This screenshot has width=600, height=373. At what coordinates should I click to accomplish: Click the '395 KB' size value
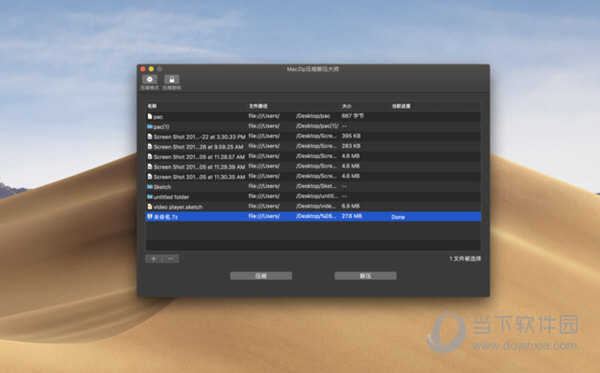351,136
